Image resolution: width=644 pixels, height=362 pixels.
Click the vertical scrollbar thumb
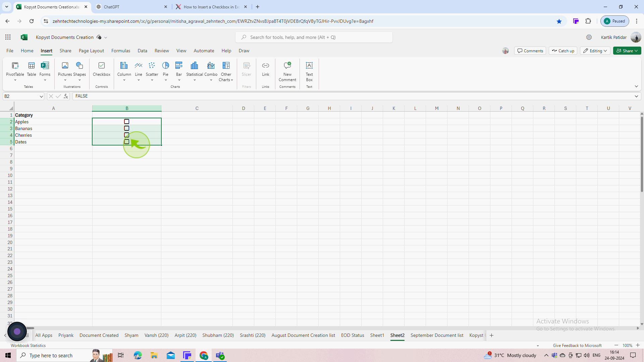click(642, 154)
